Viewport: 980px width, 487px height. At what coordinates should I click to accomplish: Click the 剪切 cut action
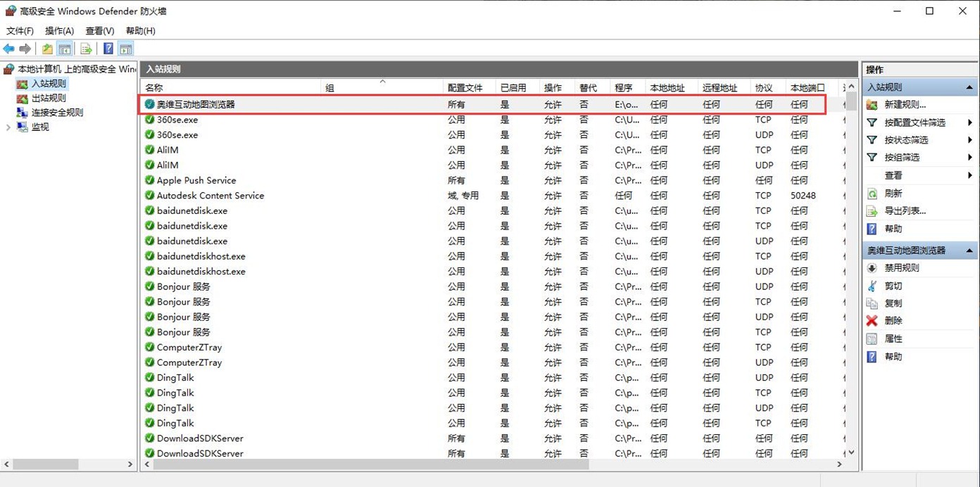893,286
